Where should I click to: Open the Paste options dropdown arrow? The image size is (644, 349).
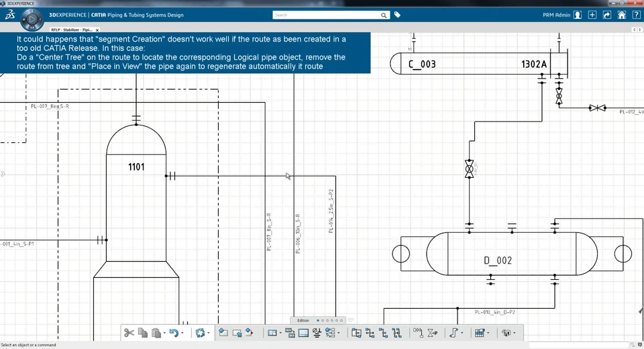pyautogui.click(x=164, y=333)
